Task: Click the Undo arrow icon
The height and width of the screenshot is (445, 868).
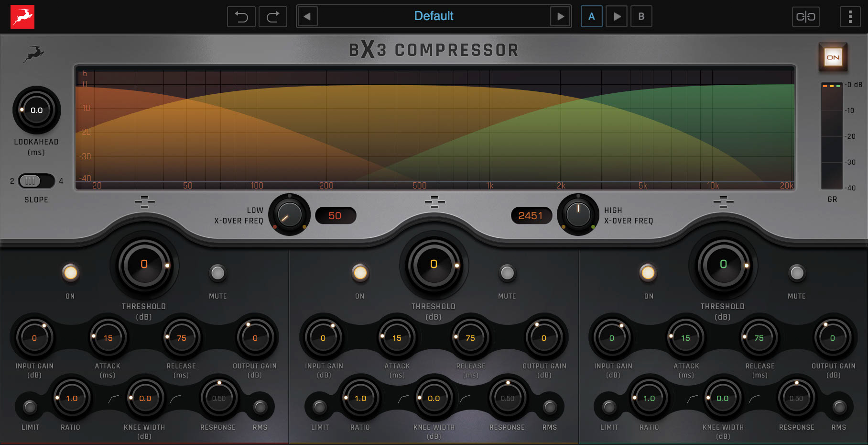Action: tap(241, 16)
